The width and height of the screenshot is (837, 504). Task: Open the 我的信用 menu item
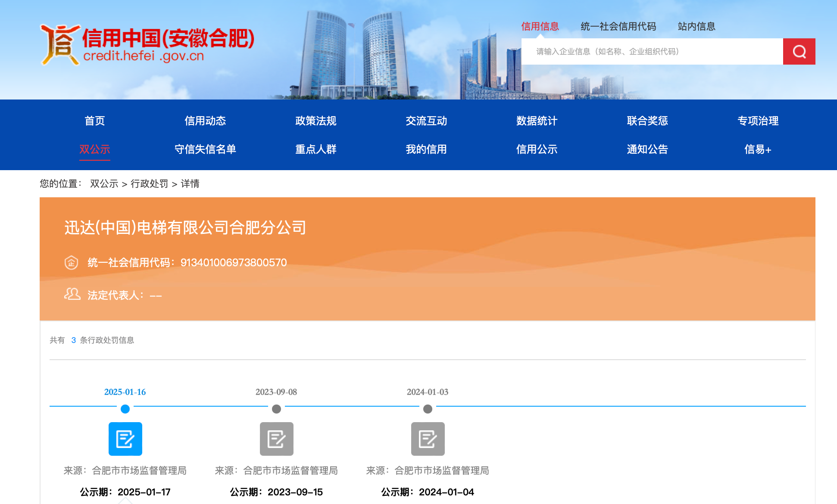click(426, 149)
